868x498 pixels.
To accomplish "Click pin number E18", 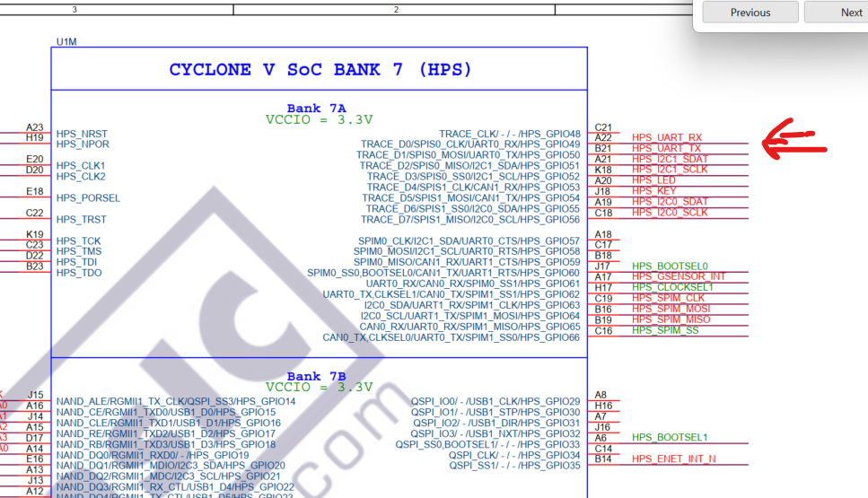I will point(34,192).
